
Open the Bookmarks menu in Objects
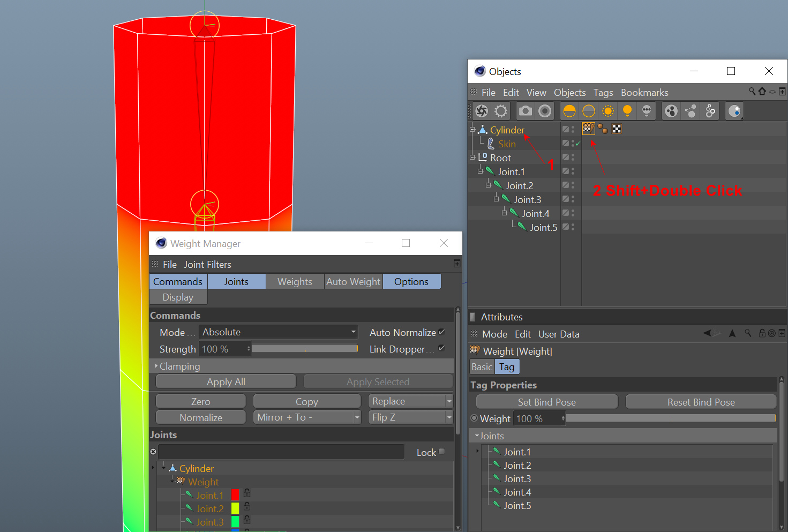coord(644,92)
